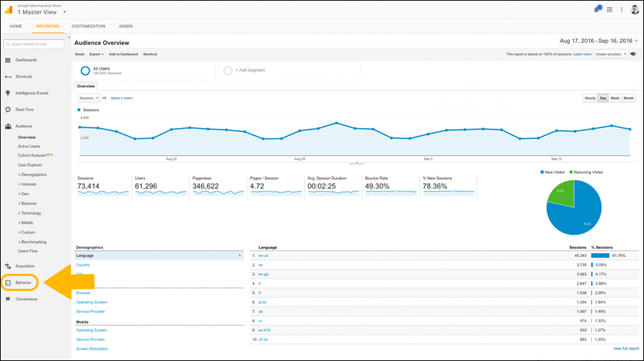Expand the Mobile submenu in sidebar
The height and width of the screenshot is (361, 644).
point(26,223)
